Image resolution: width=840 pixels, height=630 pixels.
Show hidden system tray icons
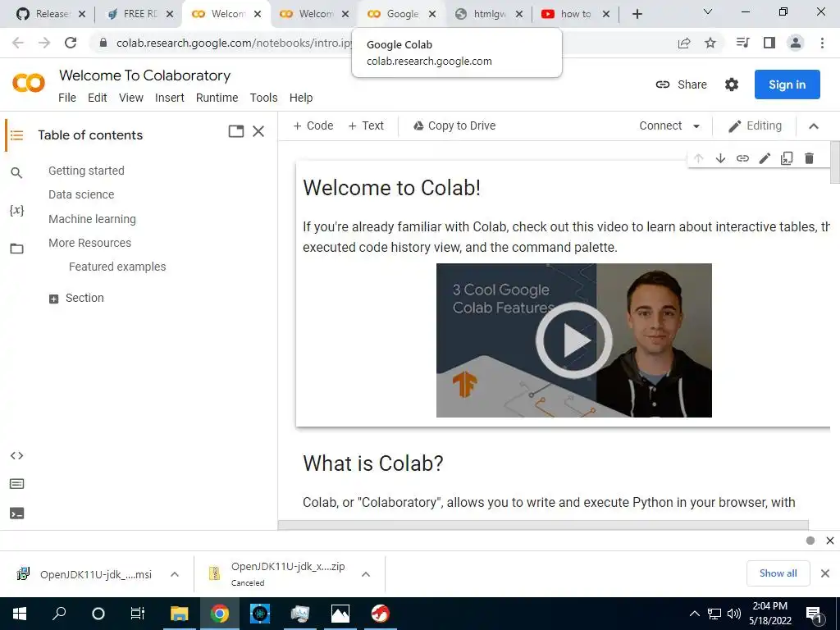pyautogui.click(x=694, y=614)
